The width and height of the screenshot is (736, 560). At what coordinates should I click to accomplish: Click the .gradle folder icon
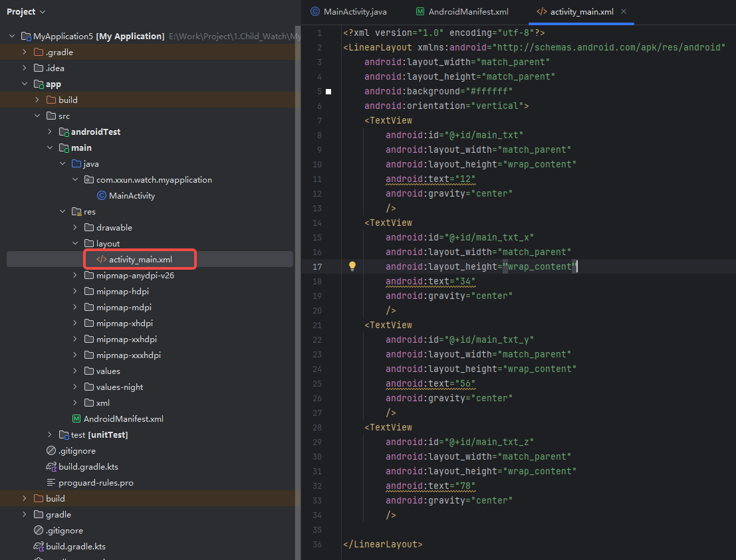coord(39,52)
